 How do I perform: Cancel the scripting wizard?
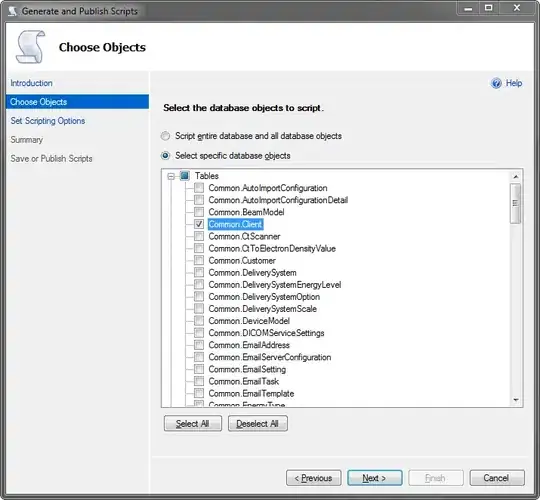[497, 478]
